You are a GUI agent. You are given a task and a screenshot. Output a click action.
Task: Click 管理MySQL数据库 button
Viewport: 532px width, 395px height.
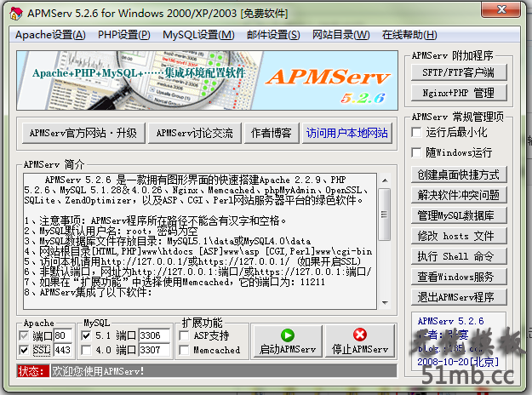pyautogui.click(x=459, y=215)
